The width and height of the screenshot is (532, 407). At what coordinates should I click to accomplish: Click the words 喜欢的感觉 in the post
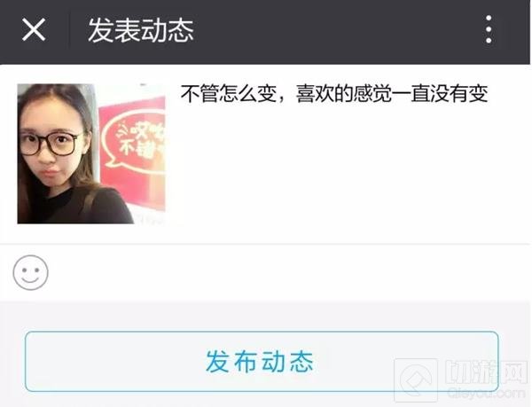[x=344, y=94]
